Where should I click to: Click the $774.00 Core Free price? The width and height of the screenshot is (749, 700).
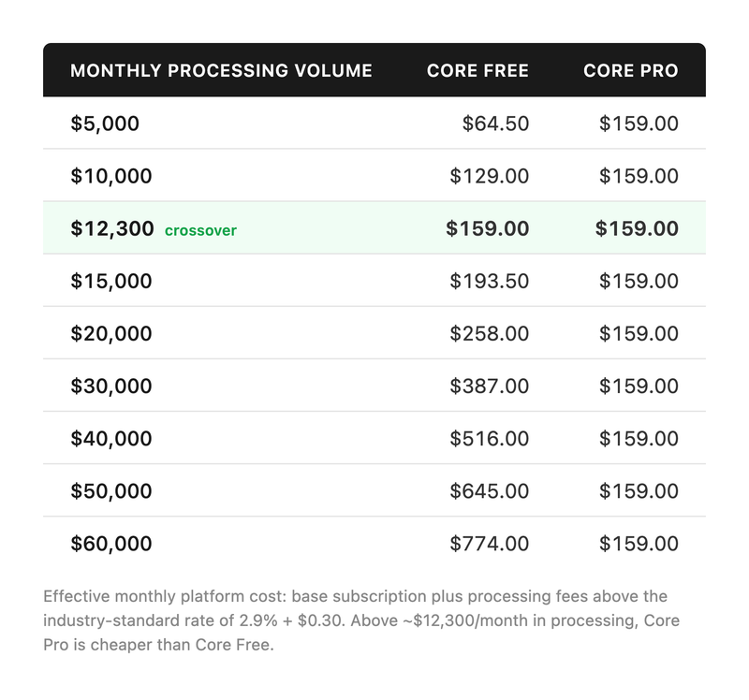click(489, 543)
